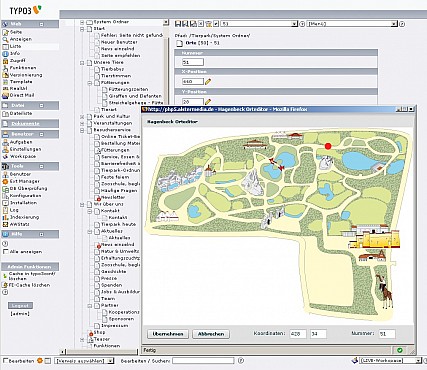Open the Dateiliste module icon
This screenshot has height=370, width=427.
click(x=5, y=114)
